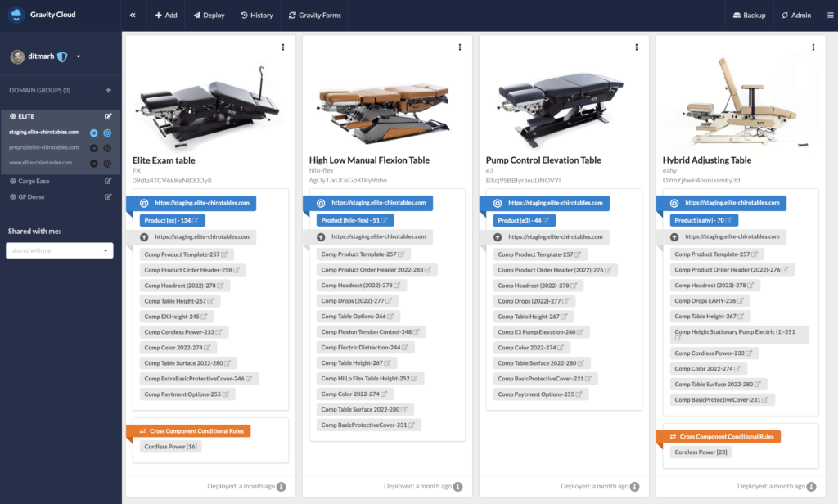Viewport: 838px width, 504px height.
Task: Open Comp HilLo Flex Table Height-252 component
Action: [x=371, y=378]
